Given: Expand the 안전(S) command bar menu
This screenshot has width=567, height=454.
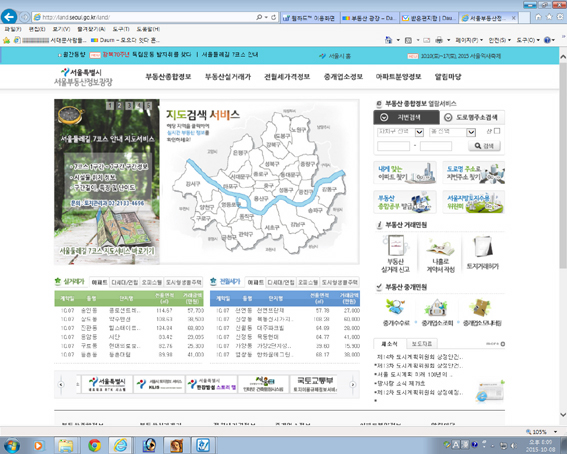Looking at the screenshot, I should (x=499, y=40).
